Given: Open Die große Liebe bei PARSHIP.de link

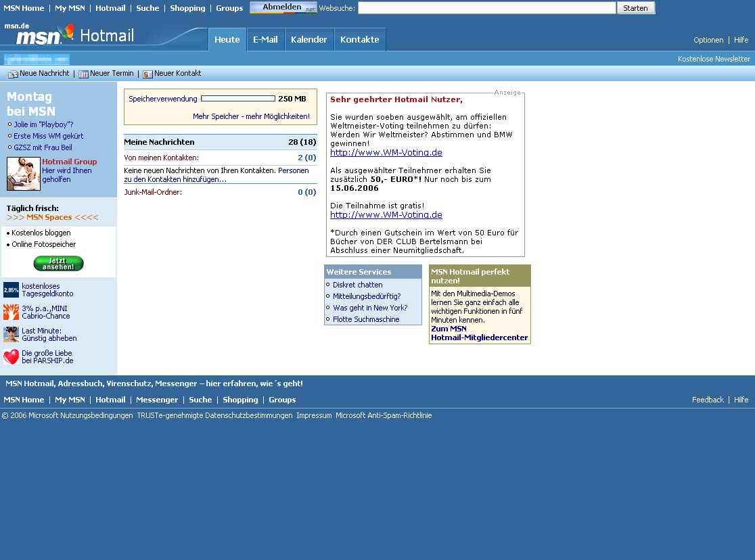Looking at the screenshot, I should click(47, 357).
